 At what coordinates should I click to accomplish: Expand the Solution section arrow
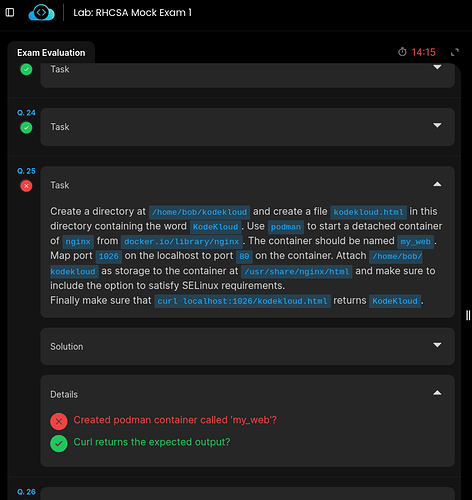pyautogui.click(x=437, y=345)
